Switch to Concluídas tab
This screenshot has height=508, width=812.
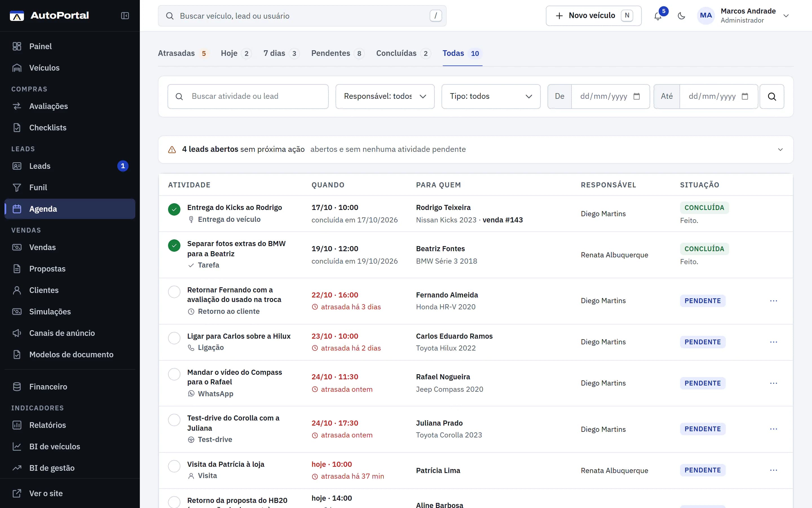[x=403, y=53]
